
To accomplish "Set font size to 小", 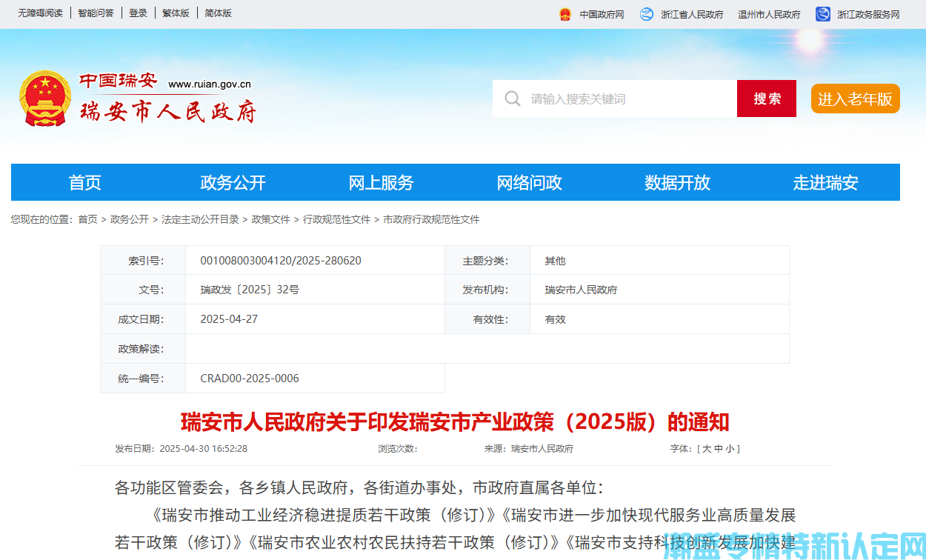I will pos(730,449).
